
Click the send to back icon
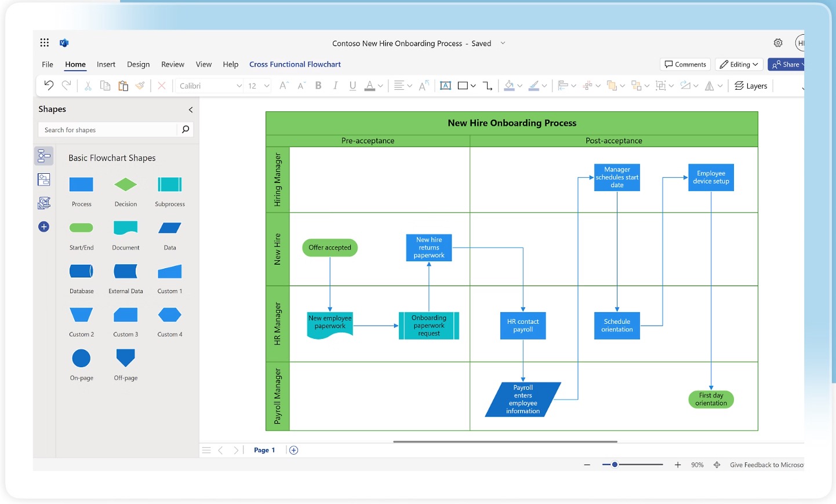tap(636, 86)
